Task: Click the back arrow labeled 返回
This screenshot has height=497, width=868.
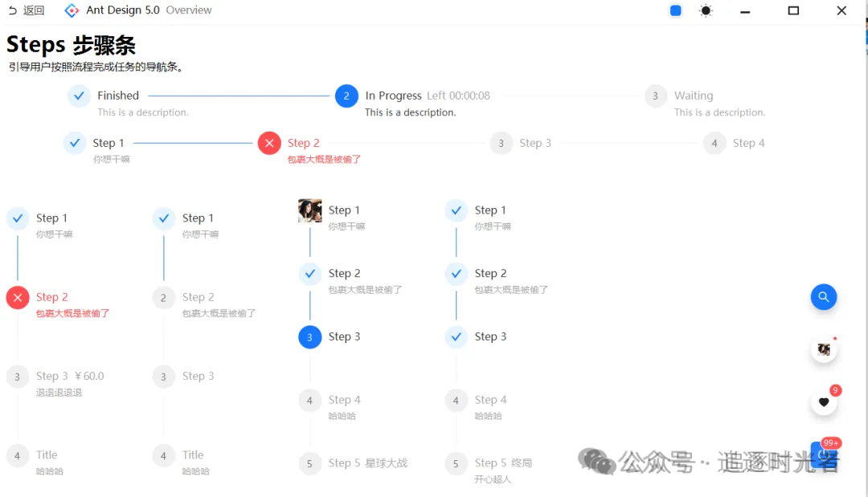Action: (26, 10)
